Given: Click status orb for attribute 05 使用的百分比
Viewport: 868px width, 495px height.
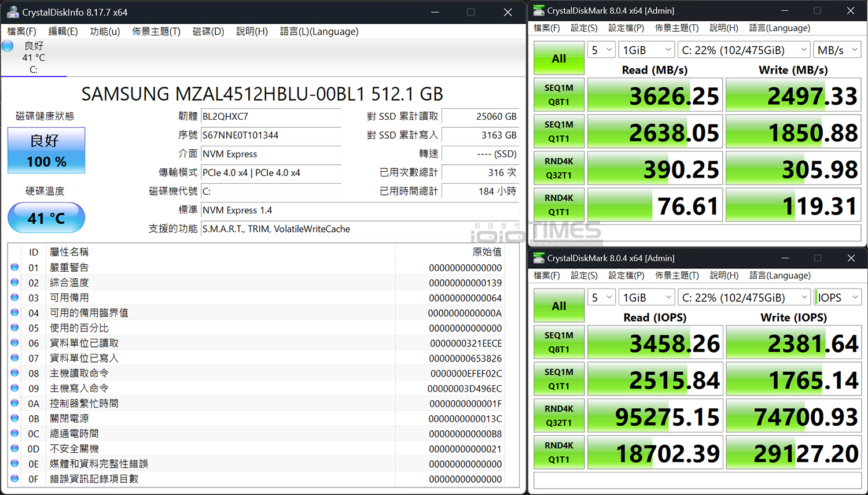Looking at the screenshot, I should pyautogui.click(x=14, y=327).
